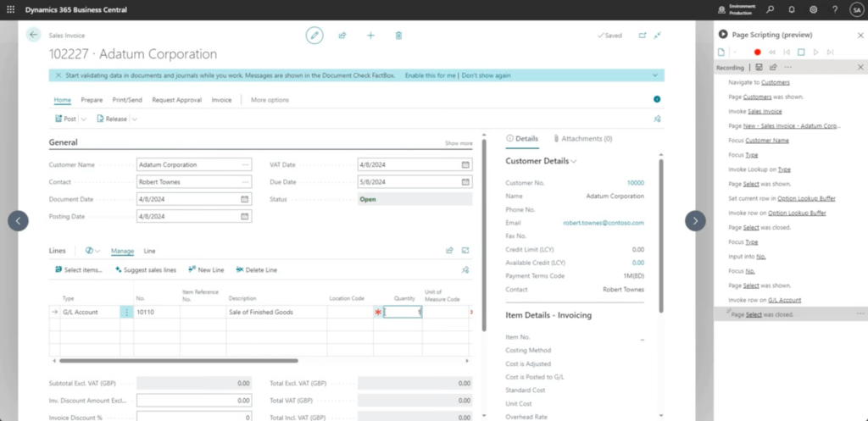Screen dimensions: 868x421
Task: Click the pencil edit icon in header
Action: point(314,36)
